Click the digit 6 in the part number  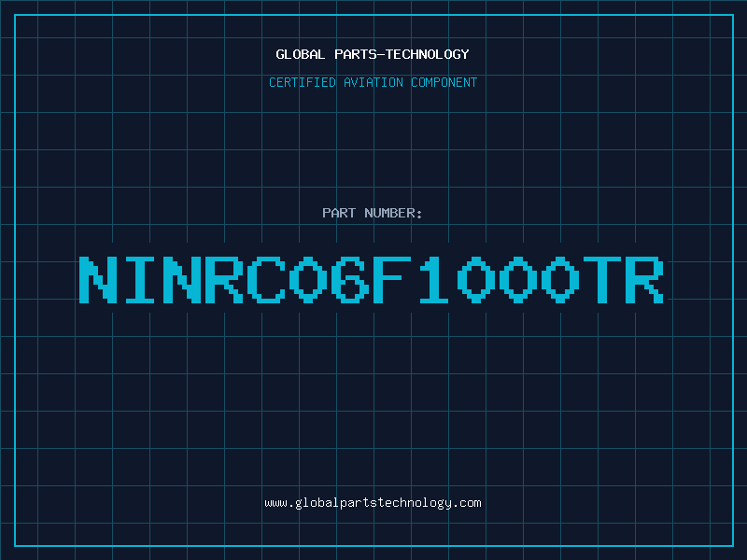click(x=351, y=280)
